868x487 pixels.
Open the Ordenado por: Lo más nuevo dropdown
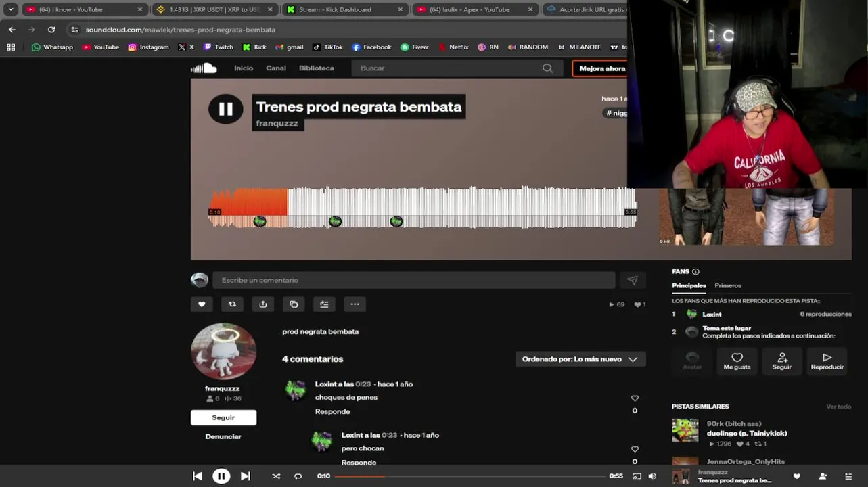(x=580, y=359)
